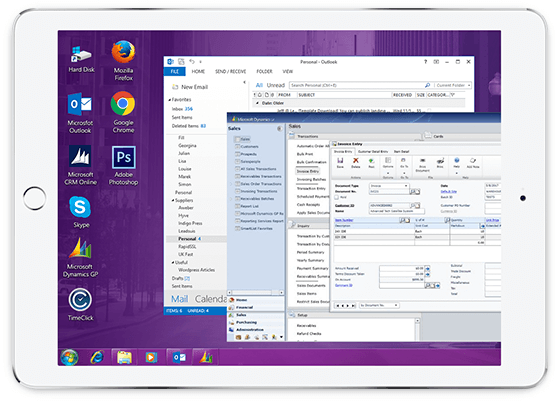Click the horizontal scrollbar in Dynamics sidebar
This screenshot has height=402, width=559.
click(256, 293)
